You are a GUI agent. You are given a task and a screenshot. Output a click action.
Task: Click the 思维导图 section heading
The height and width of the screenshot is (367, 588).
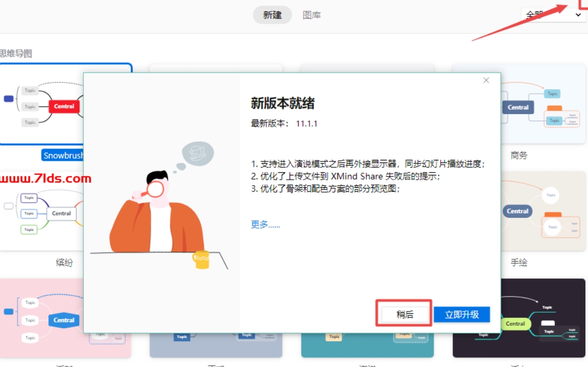tap(16, 54)
